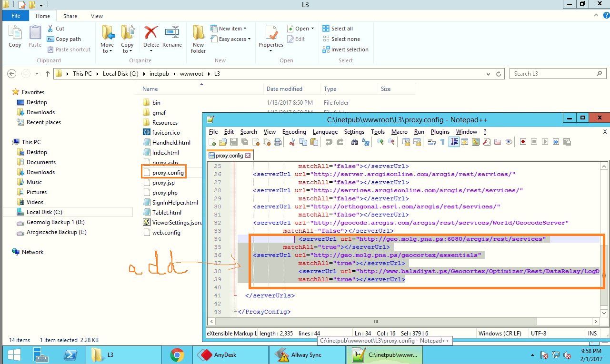Switch to the Explorer View ribbon tab

tap(97, 16)
